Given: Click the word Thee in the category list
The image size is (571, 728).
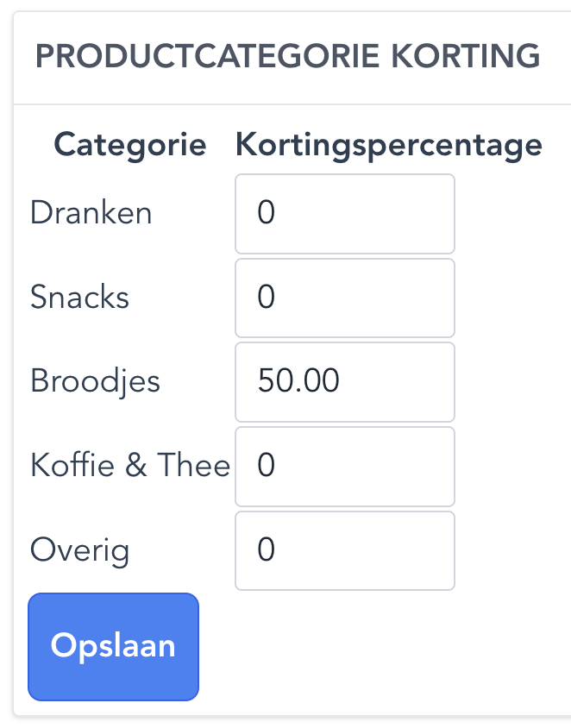Looking at the screenshot, I should coord(193,466).
